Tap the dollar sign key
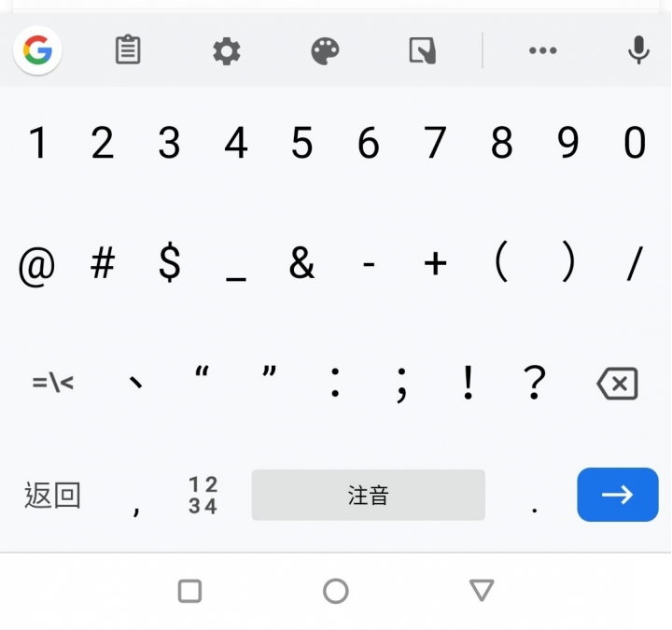Viewport: 672px width, 630px height. coord(169,262)
